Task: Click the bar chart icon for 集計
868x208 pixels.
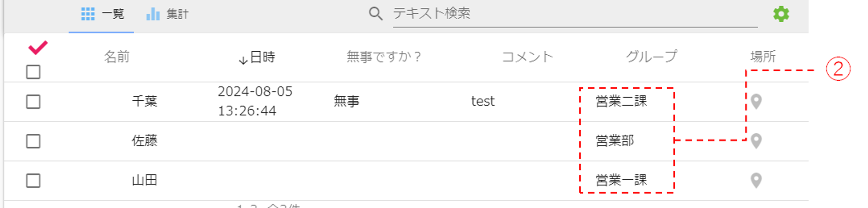Action: click(153, 14)
